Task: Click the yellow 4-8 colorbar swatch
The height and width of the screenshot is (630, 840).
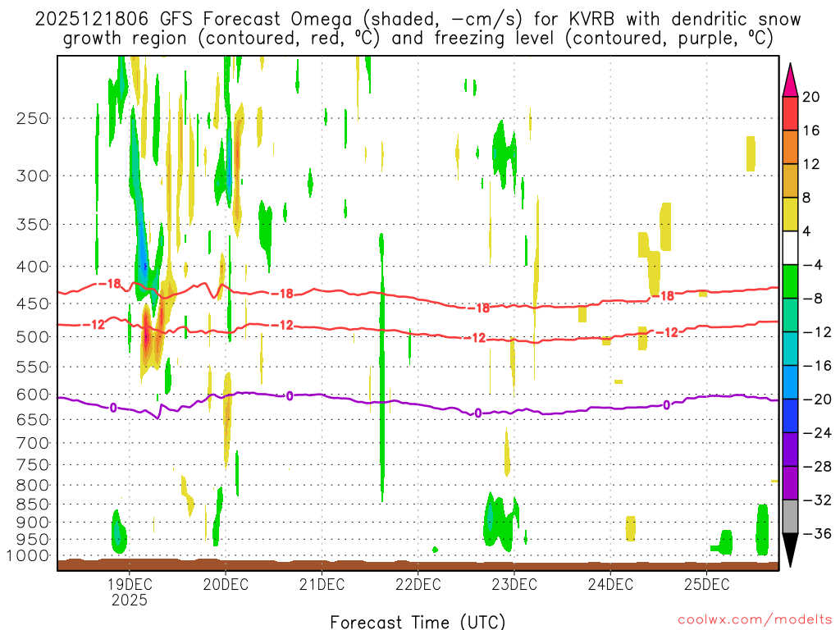Action: pos(790,214)
